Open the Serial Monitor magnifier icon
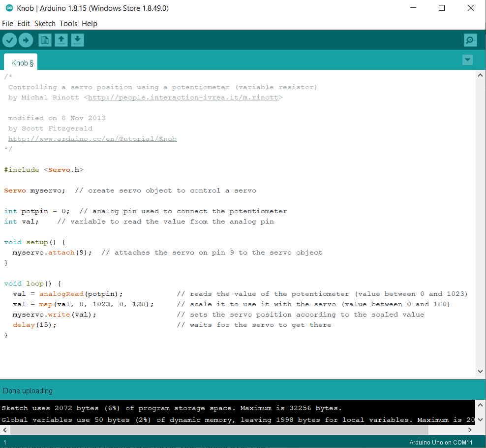The height and width of the screenshot is (448, 486). [x=470, y=40]
